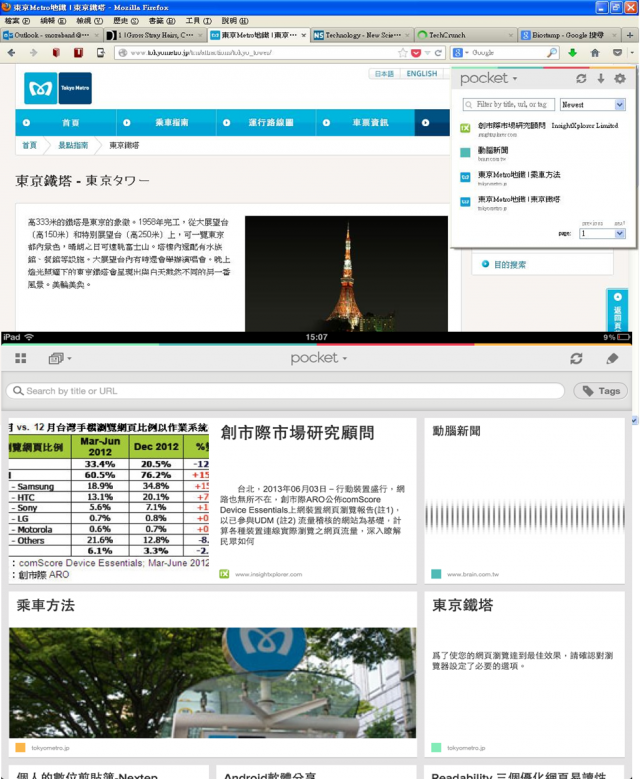Viewport: 640px width, 780px height.
Task: Open the 編輯 menu
Action: coord(53,21)
